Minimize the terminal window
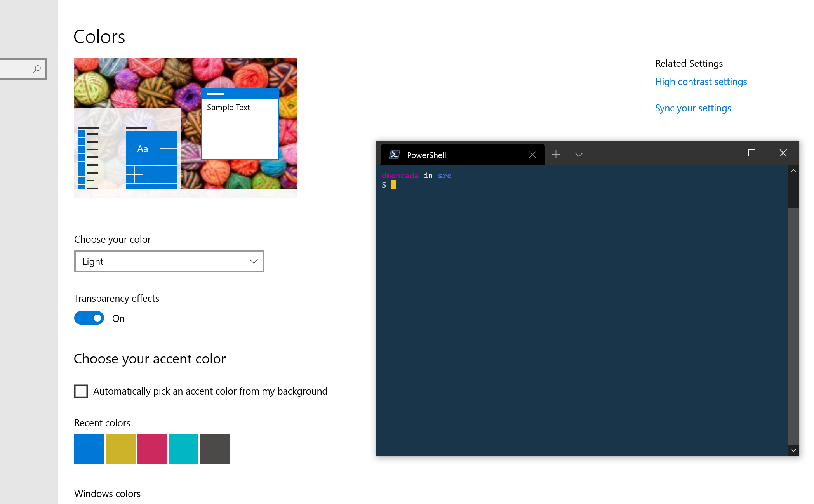Image resolution: width=814 pixels, height=504 pixels. [720, 153]
